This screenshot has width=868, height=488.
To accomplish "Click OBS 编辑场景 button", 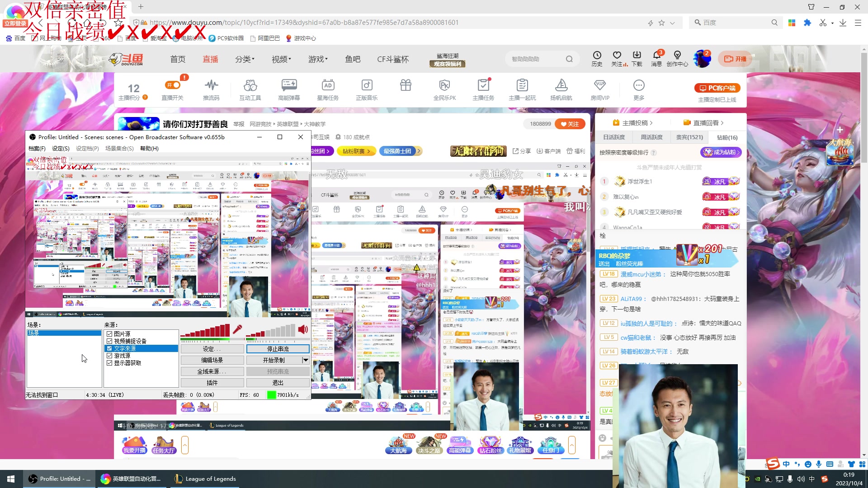I will click(212, 360).
